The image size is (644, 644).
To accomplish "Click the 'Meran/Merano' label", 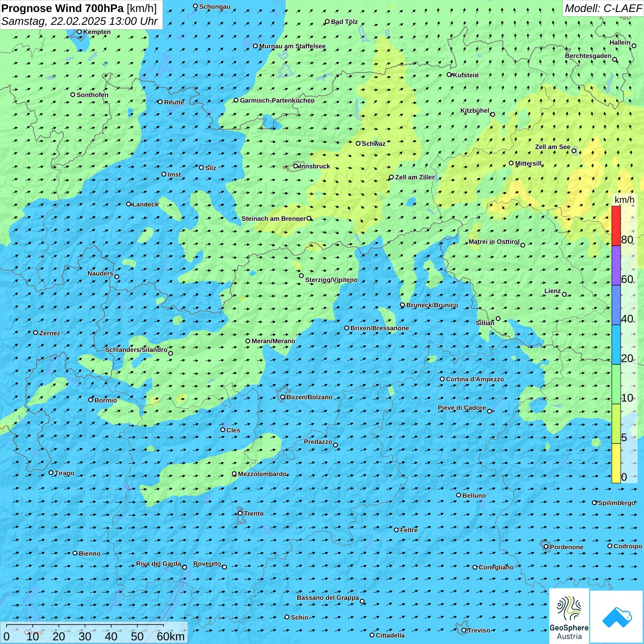I will coord(273,341).
